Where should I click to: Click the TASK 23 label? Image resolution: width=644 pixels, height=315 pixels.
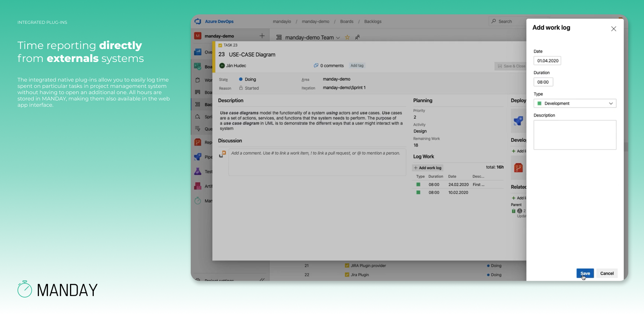230,45
